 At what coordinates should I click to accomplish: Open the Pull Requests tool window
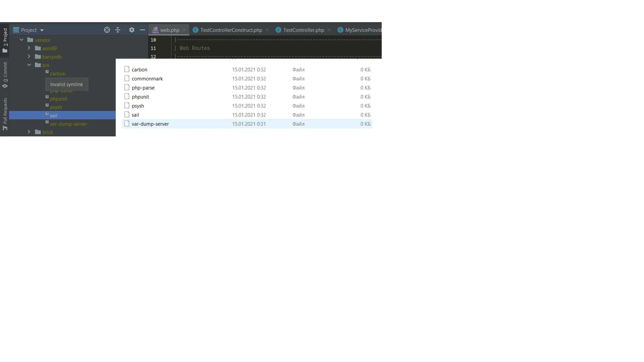pos(5,113)
